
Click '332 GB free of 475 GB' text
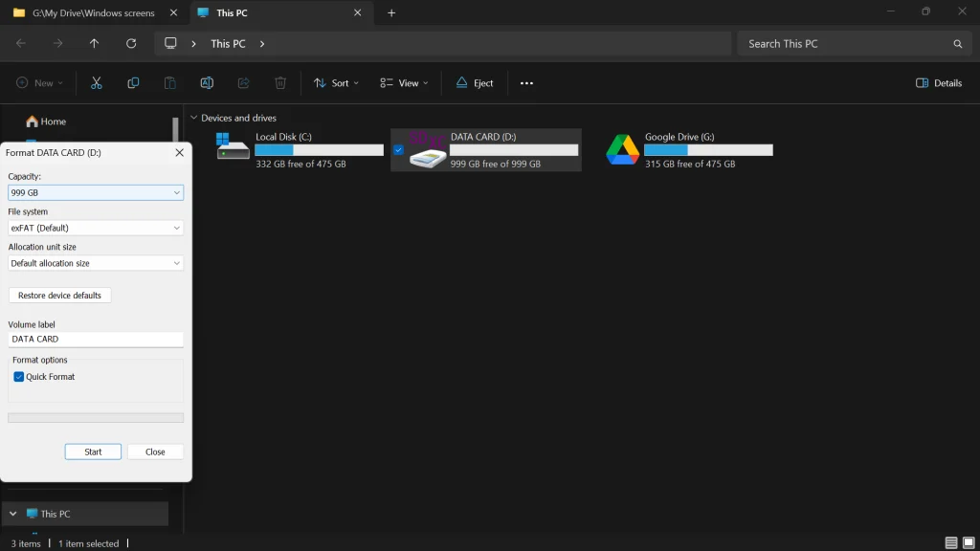point(301,164)
